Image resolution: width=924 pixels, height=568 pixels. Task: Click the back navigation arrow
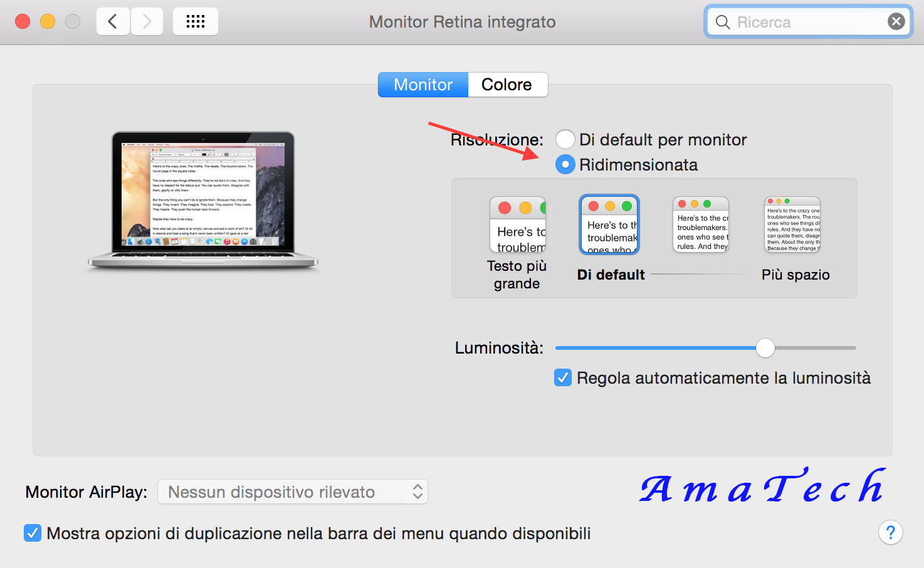113,21
